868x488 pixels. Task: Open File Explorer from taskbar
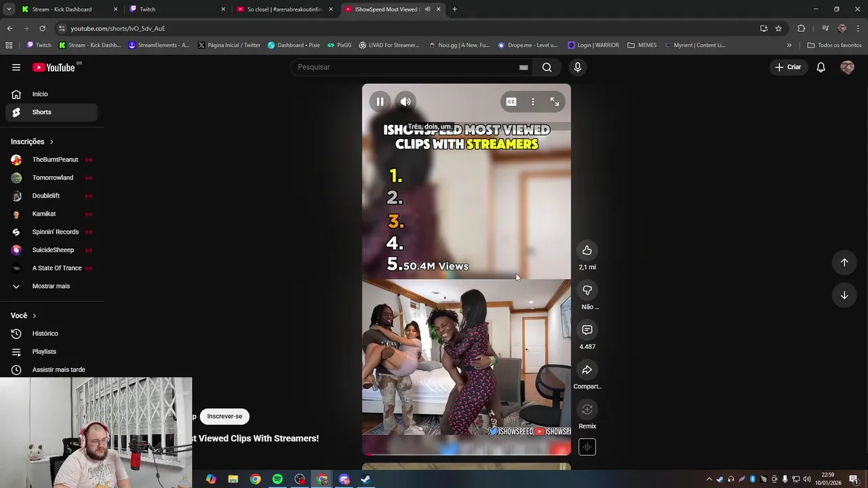(233, 480)
